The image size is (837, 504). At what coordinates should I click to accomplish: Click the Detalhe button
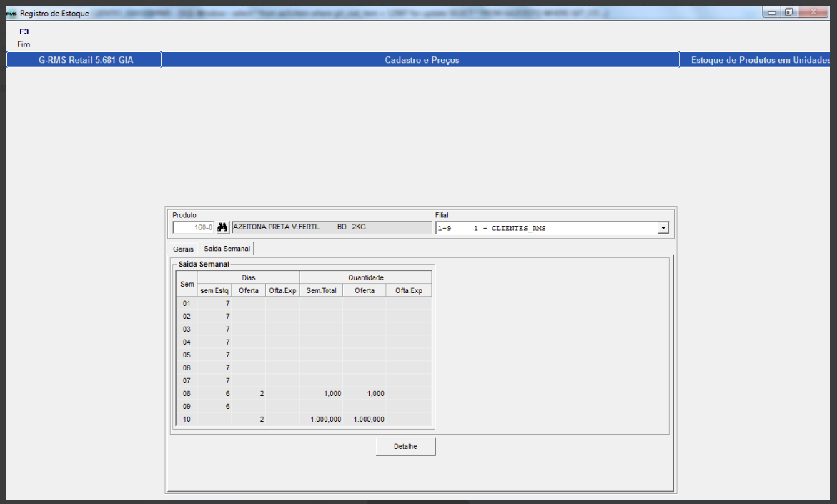[x=406, y=446]
